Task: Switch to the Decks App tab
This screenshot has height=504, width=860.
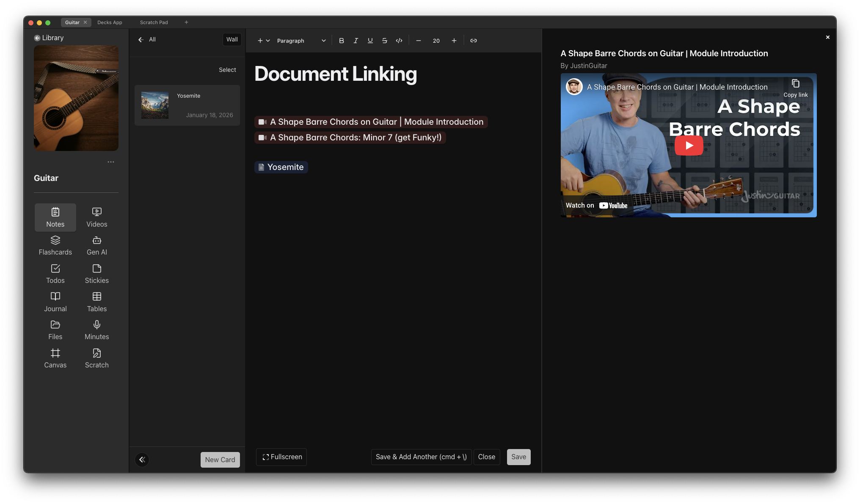Action: point(109,22)
